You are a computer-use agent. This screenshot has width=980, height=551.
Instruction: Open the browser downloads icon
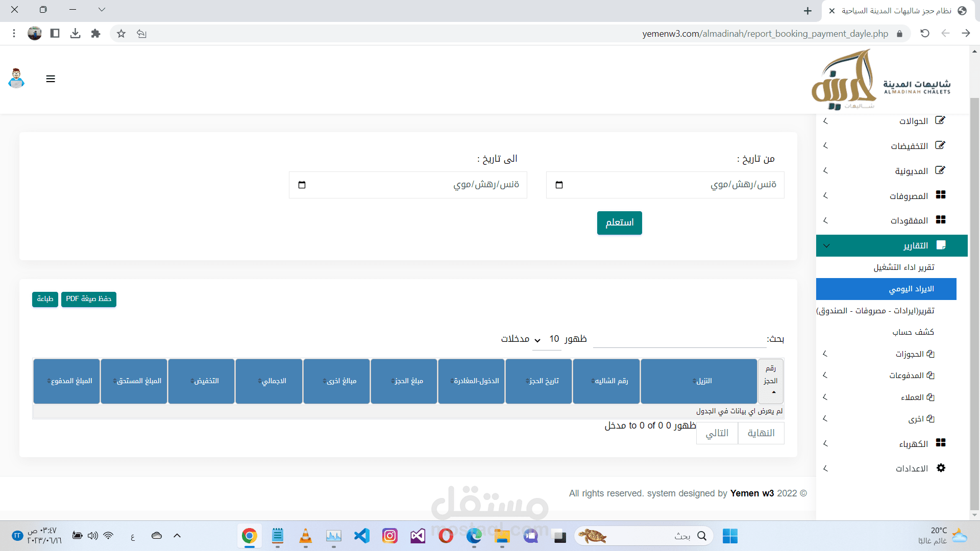76,34
